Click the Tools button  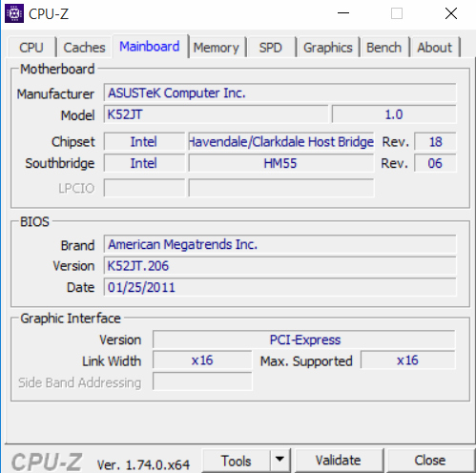(x=237, y=461)
